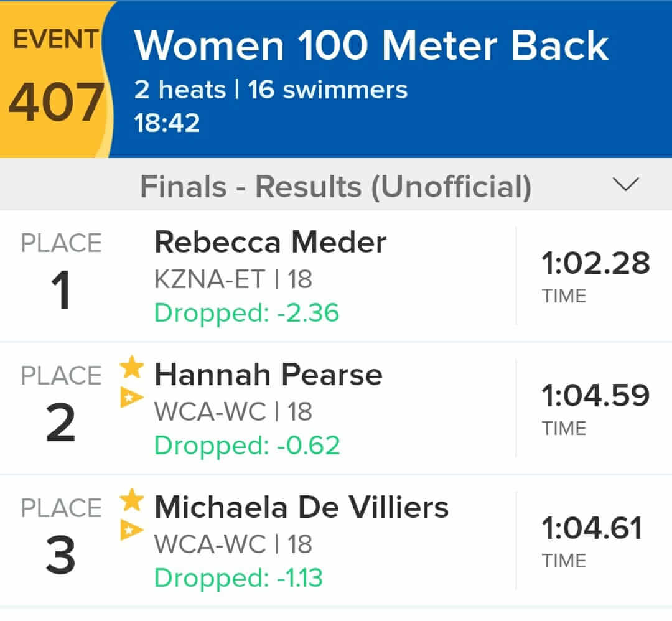Tap the Dropped -2.36 text for Meder
Image resolution: width=672 pixels, height=621 pixels.
246,312
